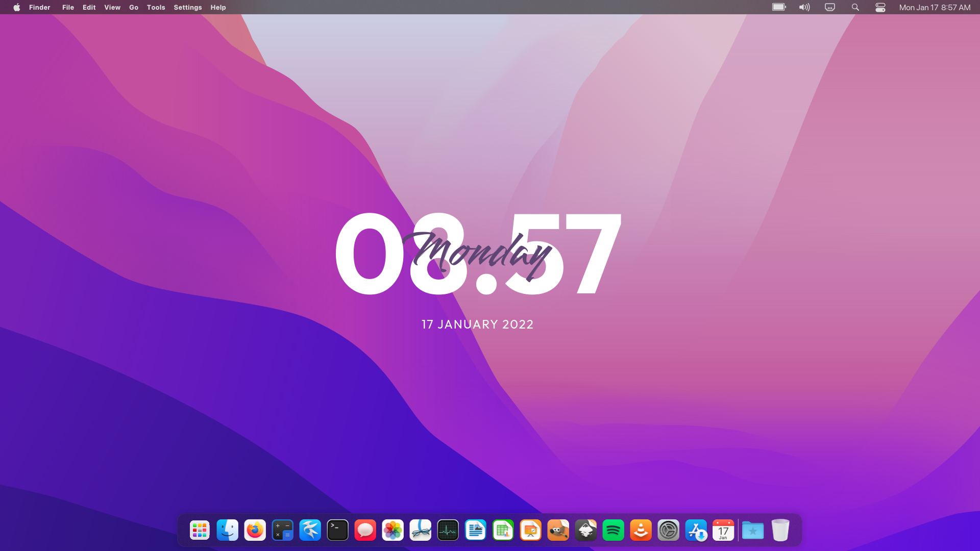The image size is (980, 551).
Task: Launch the Writer document app icon
Action: pos(475,531)
